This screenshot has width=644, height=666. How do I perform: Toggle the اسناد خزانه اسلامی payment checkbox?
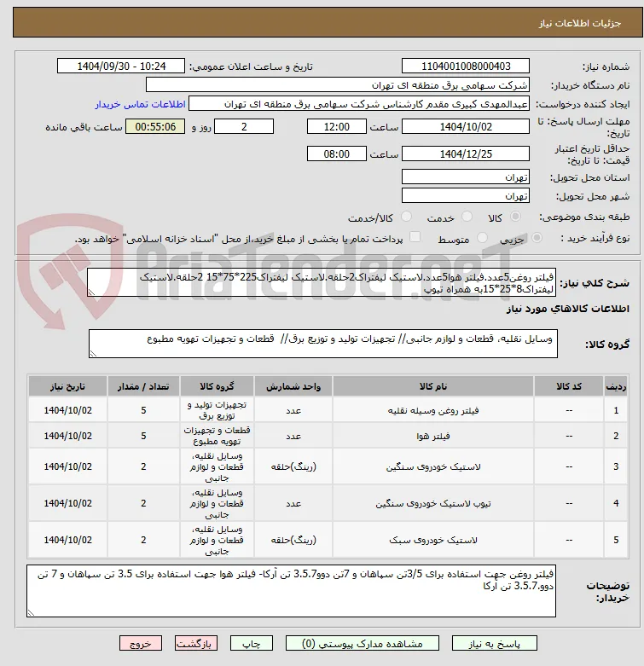415,237
